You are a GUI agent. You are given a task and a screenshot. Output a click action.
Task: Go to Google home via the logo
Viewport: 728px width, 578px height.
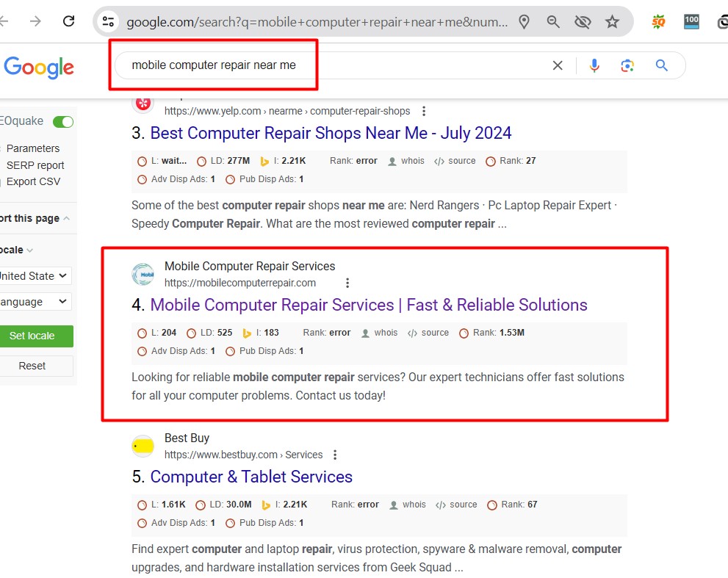tap(39, 68)
